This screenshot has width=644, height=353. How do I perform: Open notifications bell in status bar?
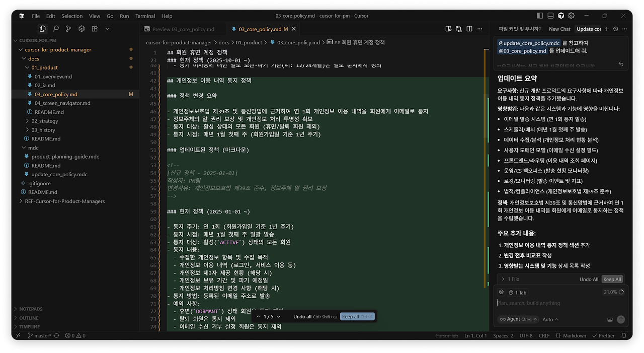coord(623,335)
